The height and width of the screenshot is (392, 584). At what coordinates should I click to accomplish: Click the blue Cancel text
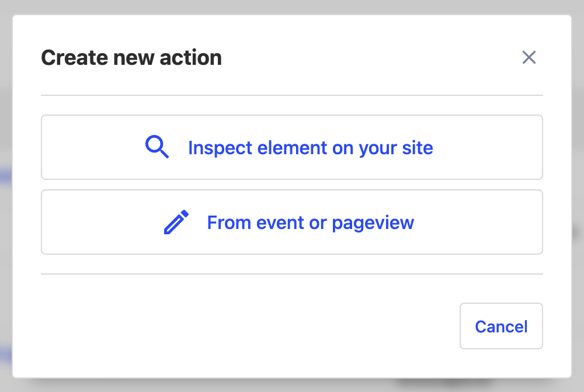pyautogui.click(x=501, y=326)
